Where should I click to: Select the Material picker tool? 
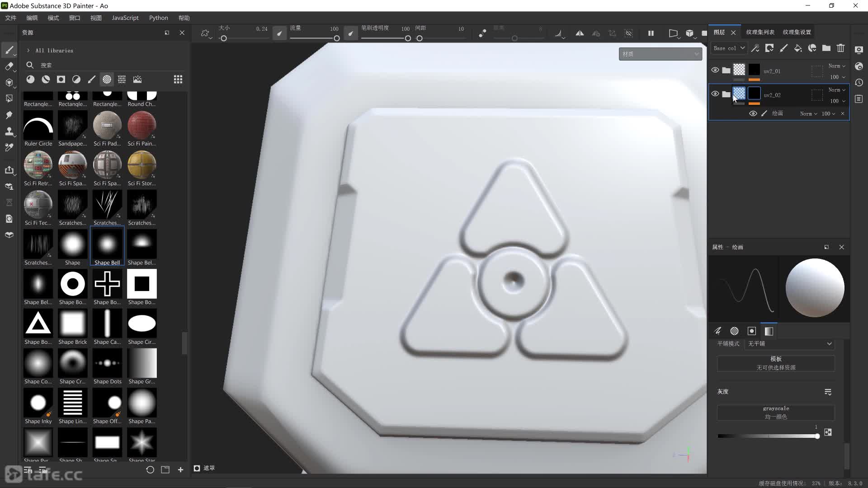pyautogui.click(x=9, y=147)
